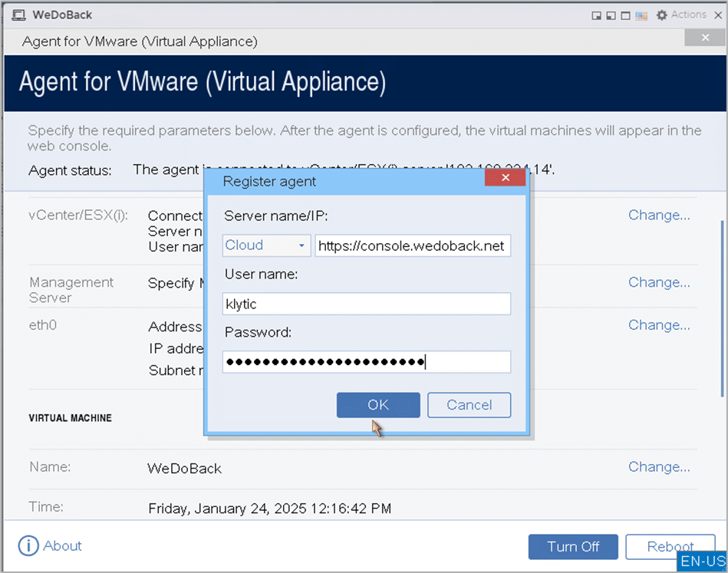Click the plain window-frame console icon
The height and width of the screenshot is (573, 728).
point(626,16)
